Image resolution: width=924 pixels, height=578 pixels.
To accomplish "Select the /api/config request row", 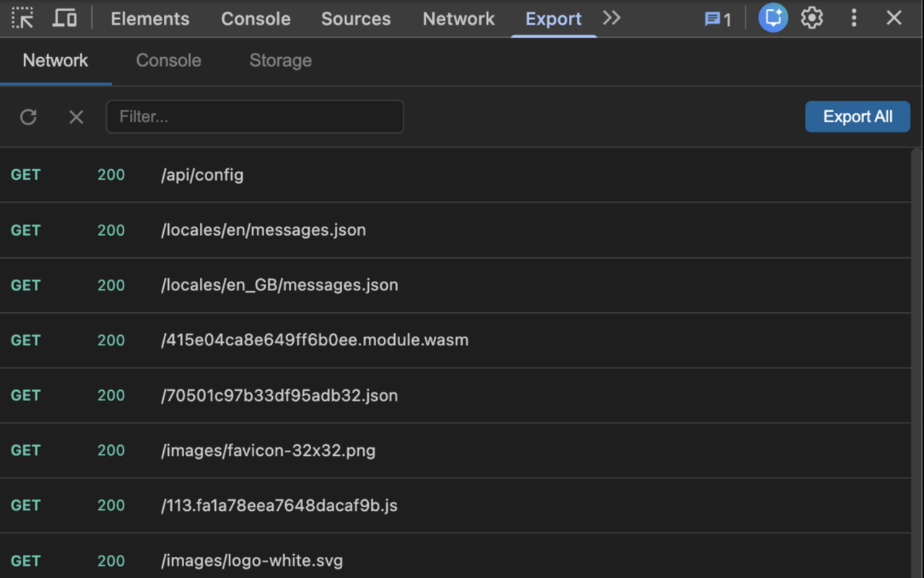I will point(455,175).
